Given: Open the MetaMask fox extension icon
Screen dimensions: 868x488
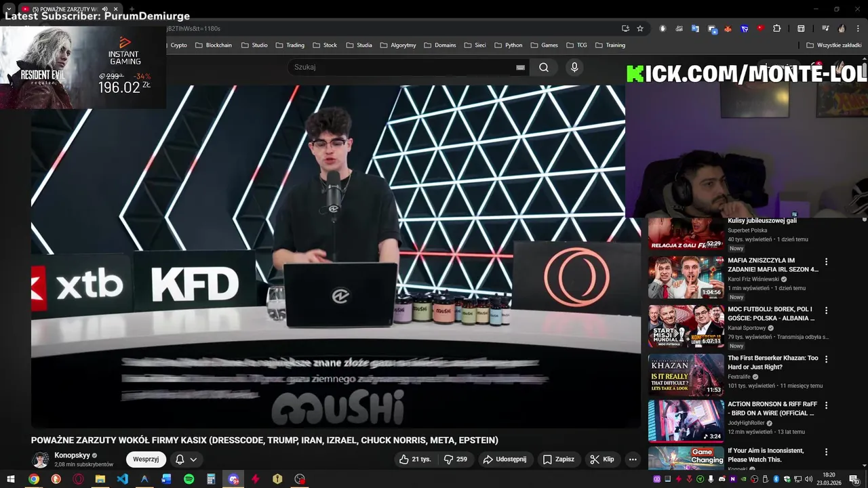Looking at the screenshot, I should point(728,28).
